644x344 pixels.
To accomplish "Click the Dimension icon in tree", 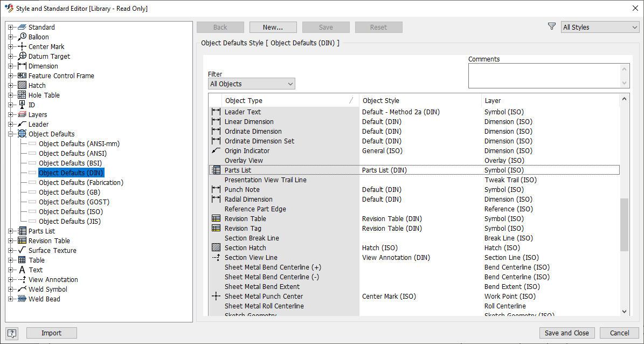I will (x=22, y=66).
